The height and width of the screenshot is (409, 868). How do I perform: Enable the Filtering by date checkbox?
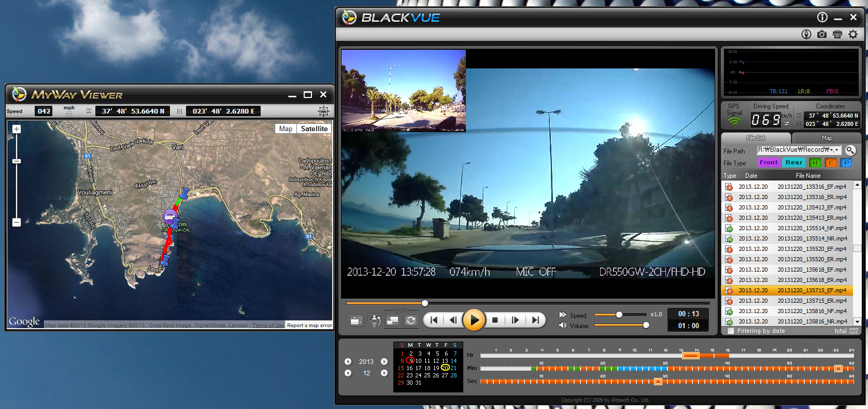731,331
